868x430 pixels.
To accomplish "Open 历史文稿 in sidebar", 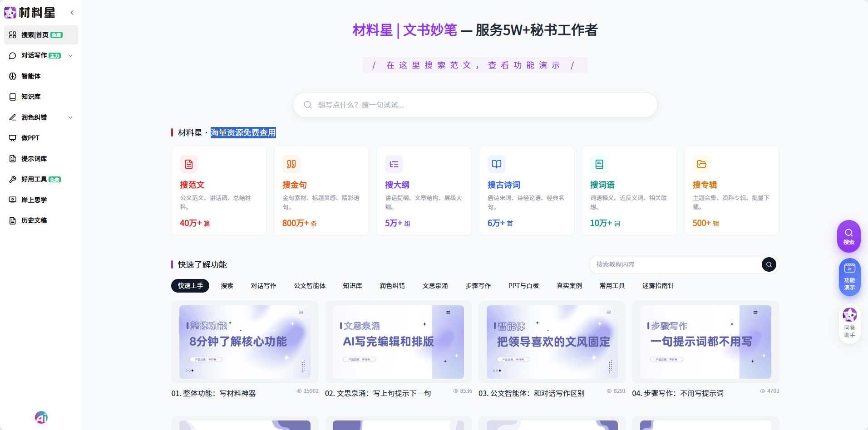I will click(41, 220).
